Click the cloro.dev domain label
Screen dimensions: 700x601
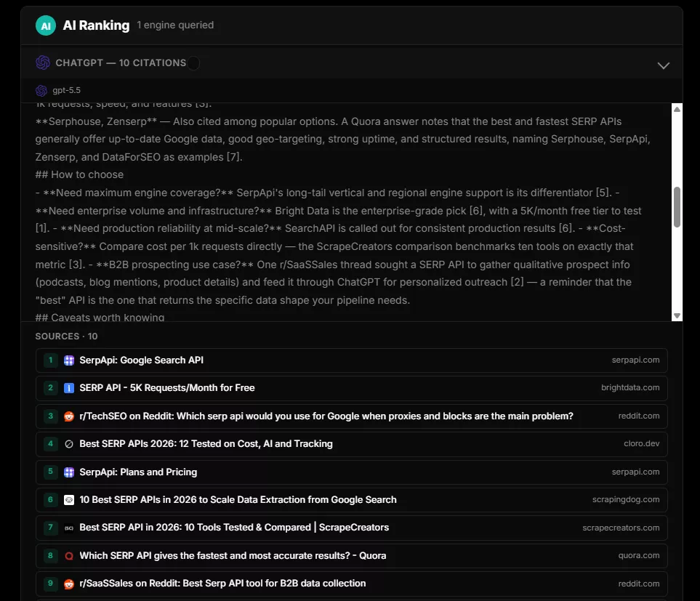pos(642,443)
